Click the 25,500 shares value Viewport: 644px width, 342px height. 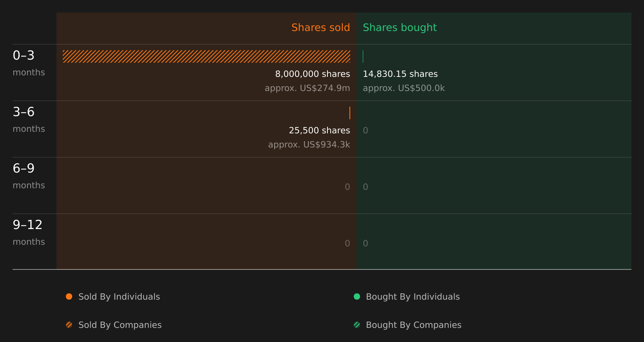point(319,131)
